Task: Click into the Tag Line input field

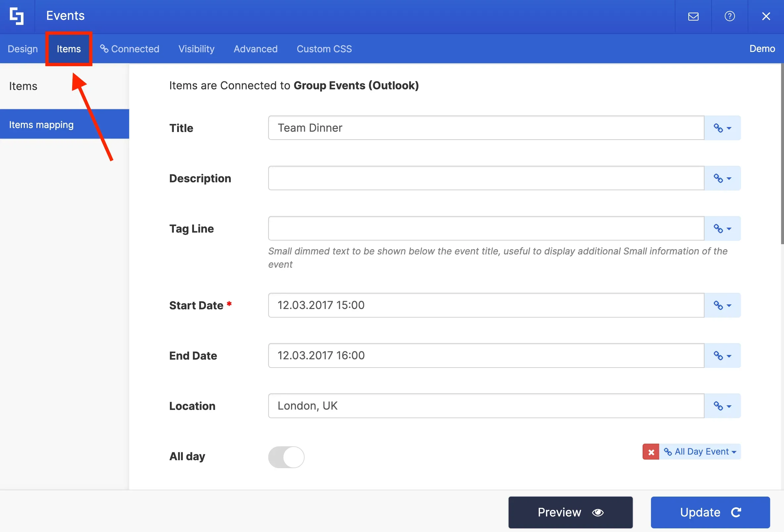Action: [486, 228]
